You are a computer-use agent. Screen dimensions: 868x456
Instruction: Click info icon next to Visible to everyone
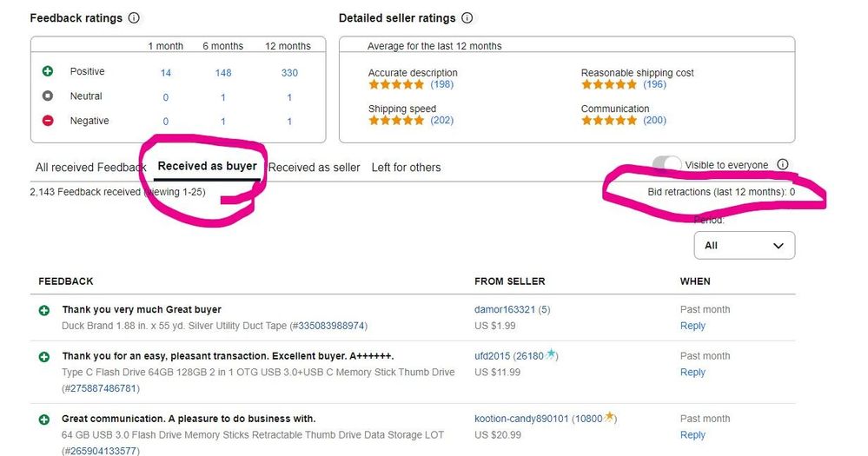pos(782,164)
